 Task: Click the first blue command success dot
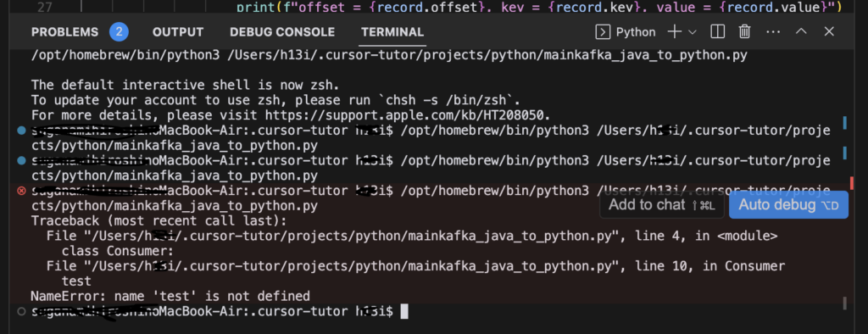(x=21, y=131)
